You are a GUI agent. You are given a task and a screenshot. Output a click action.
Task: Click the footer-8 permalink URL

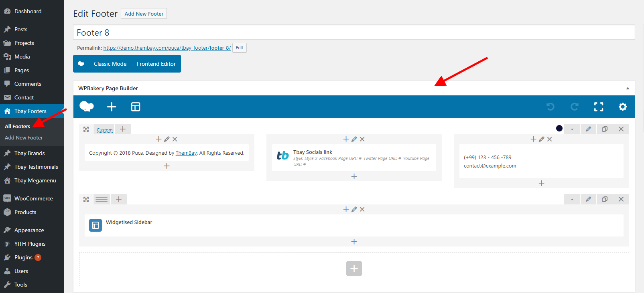click(167, 48)
